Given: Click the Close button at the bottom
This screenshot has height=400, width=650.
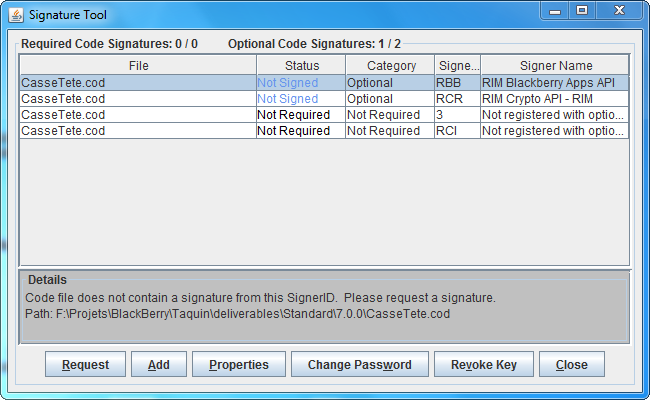Looking at the screenshot, I should pos(572,365).
